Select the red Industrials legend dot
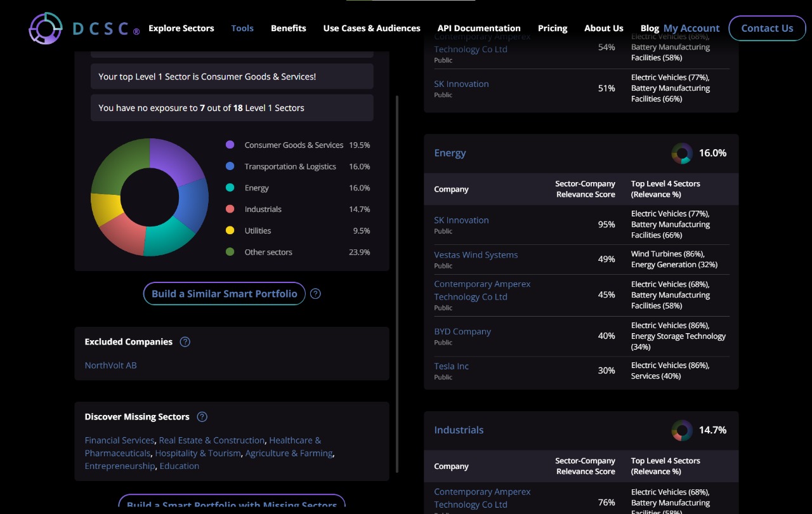This screenshot has height=514, width=812. click(x=230, y=209)
